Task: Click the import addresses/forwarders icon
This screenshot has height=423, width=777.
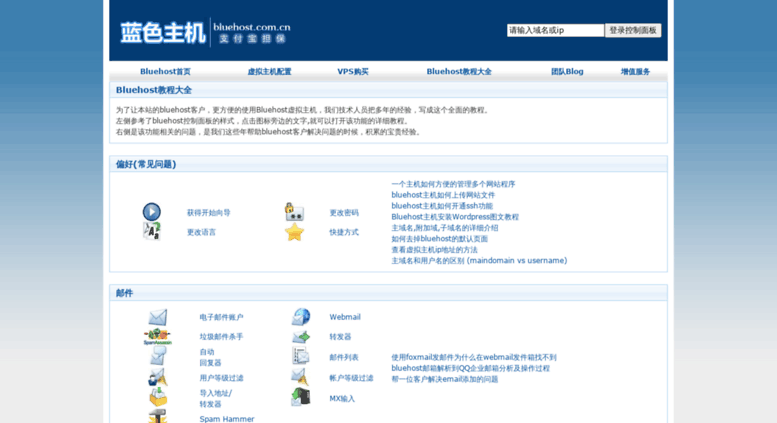Action: (158, 397)
